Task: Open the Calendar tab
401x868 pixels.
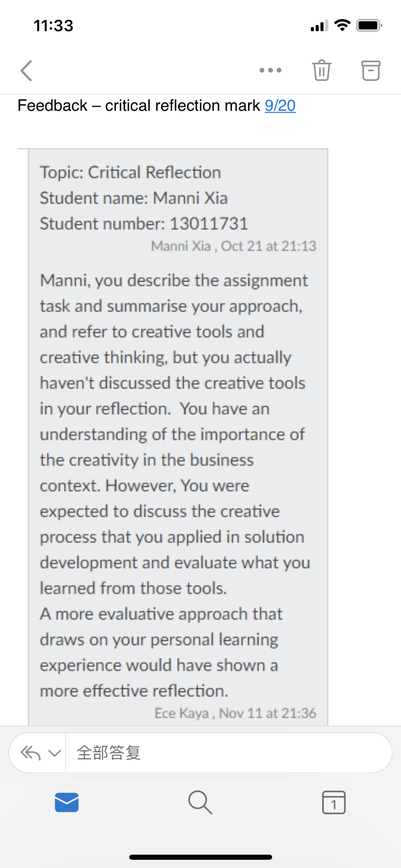Action: (x=333, y=802)
